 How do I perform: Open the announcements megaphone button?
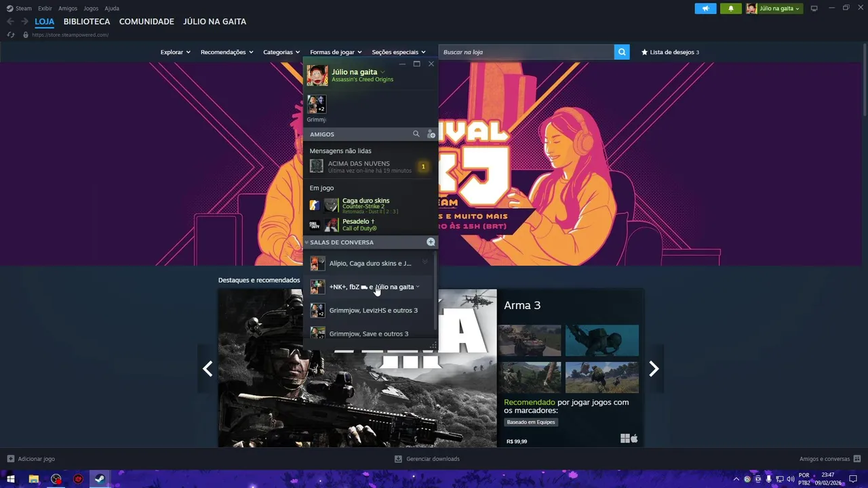pyautogui.click(x=705, y=9)
